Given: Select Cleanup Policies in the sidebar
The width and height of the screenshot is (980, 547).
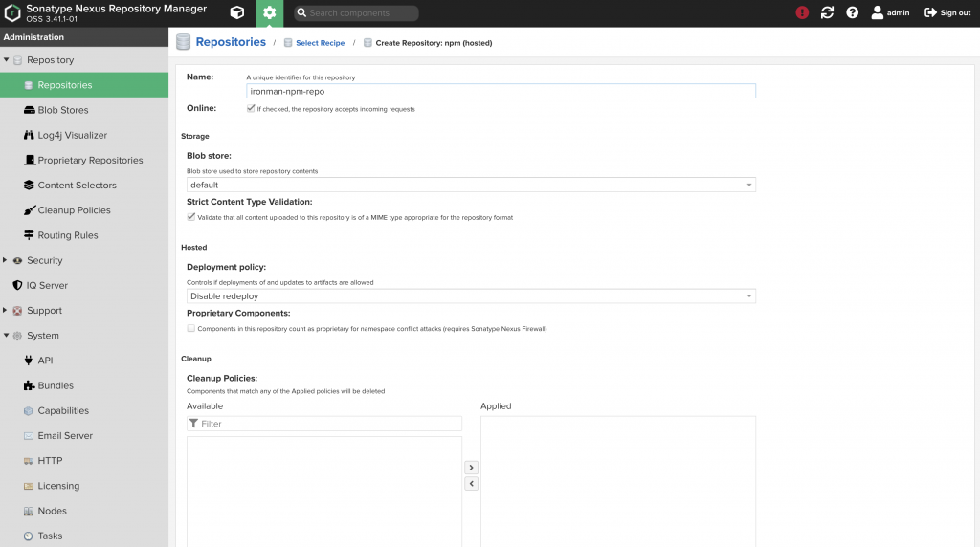Looking at the screenshot, I should pyautogui.click(x=74, y=210).
